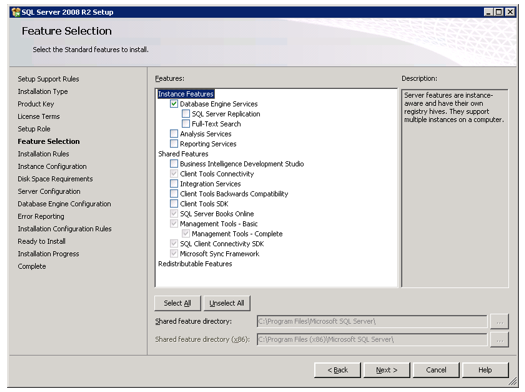The image size is (525, 392).
Task: Select the Shared Features tree node
Action: [183, 154]
